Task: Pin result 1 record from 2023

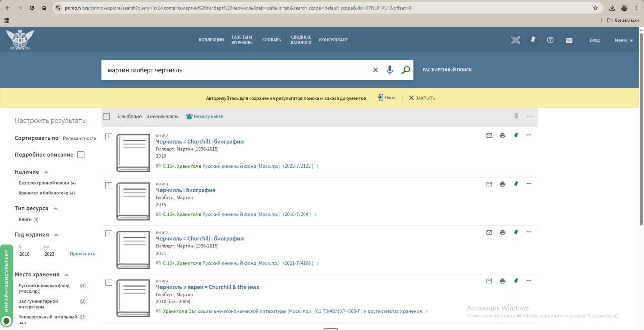Action: click(x=516, y=135)
